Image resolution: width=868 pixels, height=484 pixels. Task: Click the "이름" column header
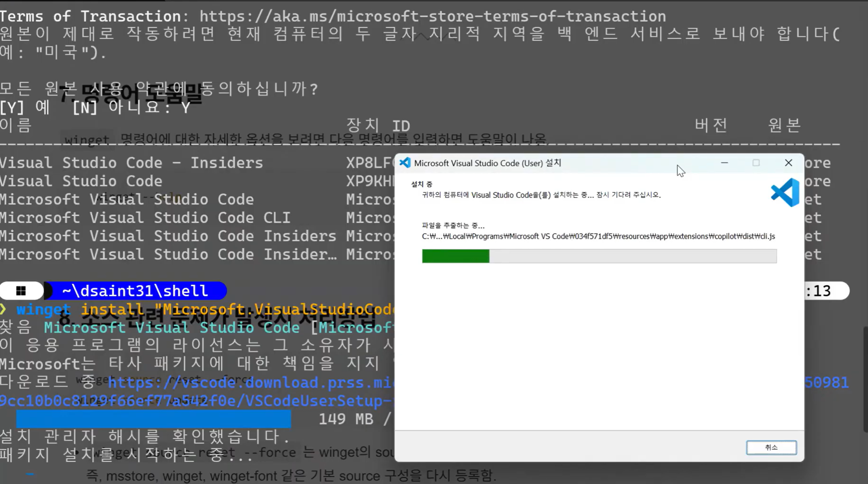coord(16,125)
